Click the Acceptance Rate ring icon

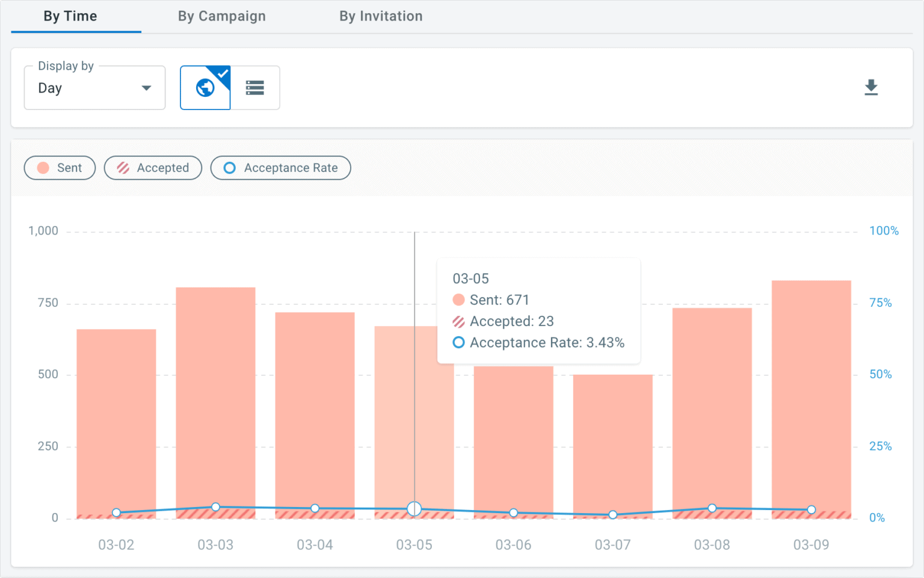[x=230, y=168]
